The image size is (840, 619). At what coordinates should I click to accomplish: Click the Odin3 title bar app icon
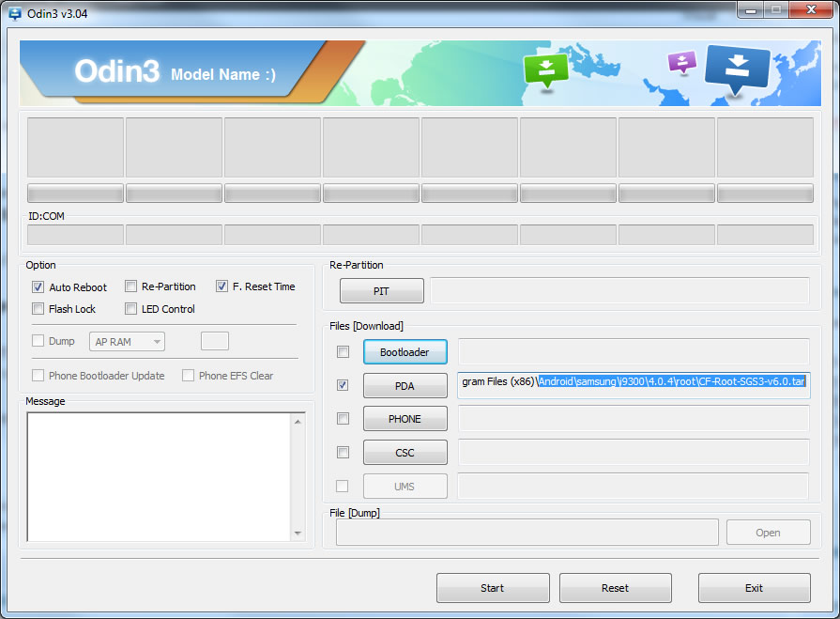14,13
